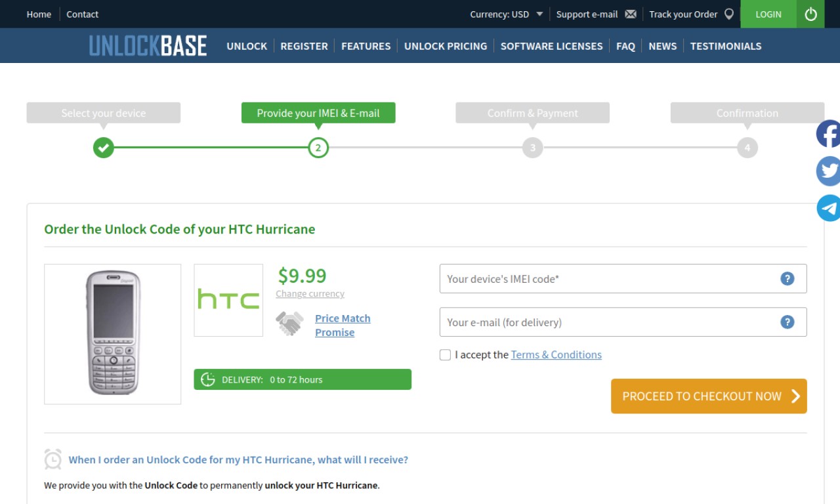Select the 'Confirm & Payment' step tab
This screenshot has width=840, height=504.
(x=533, y=113)
